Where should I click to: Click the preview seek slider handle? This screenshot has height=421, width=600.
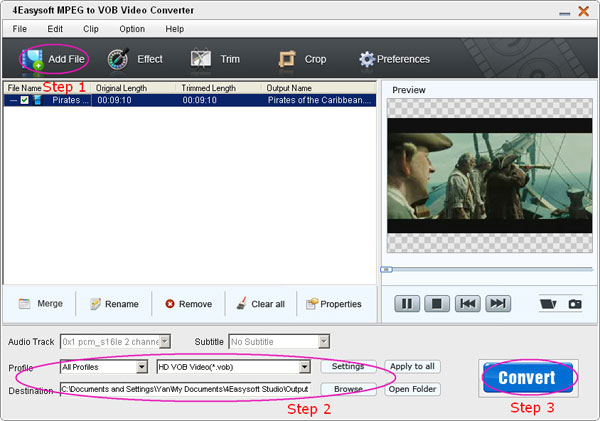(x=386, y=269)
